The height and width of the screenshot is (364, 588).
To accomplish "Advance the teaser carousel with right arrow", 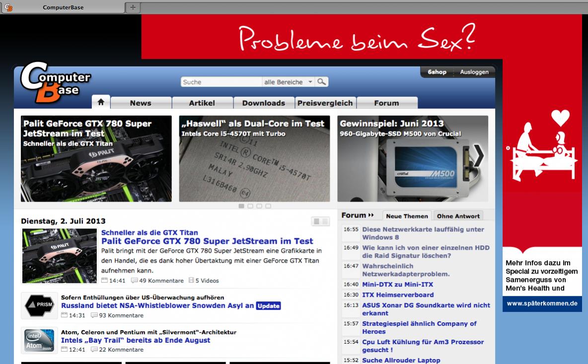I will [x=479, y=155].
